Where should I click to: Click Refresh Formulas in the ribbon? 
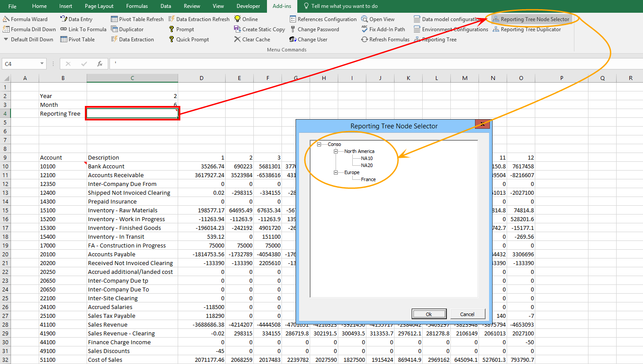(385, 40)
